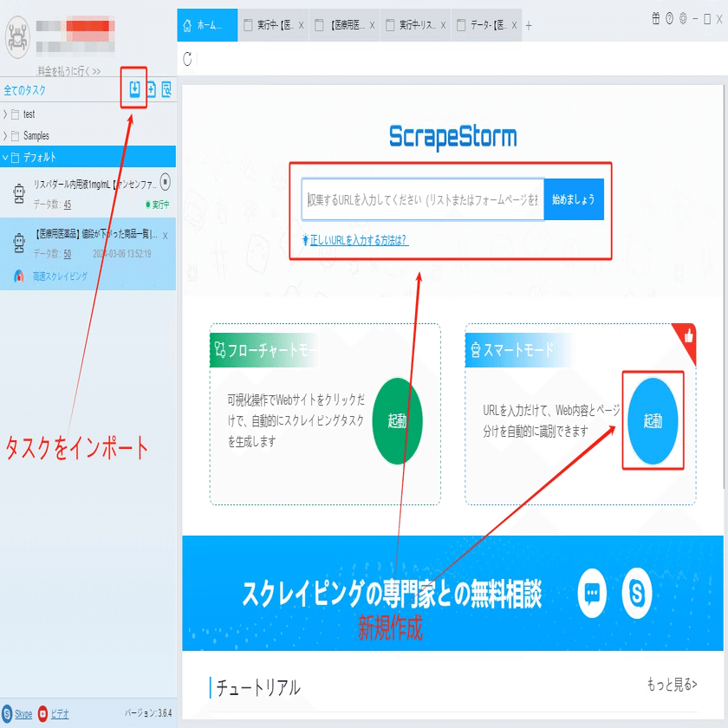
Task: Close the データ-【医 tab
Action: [515, 25]
